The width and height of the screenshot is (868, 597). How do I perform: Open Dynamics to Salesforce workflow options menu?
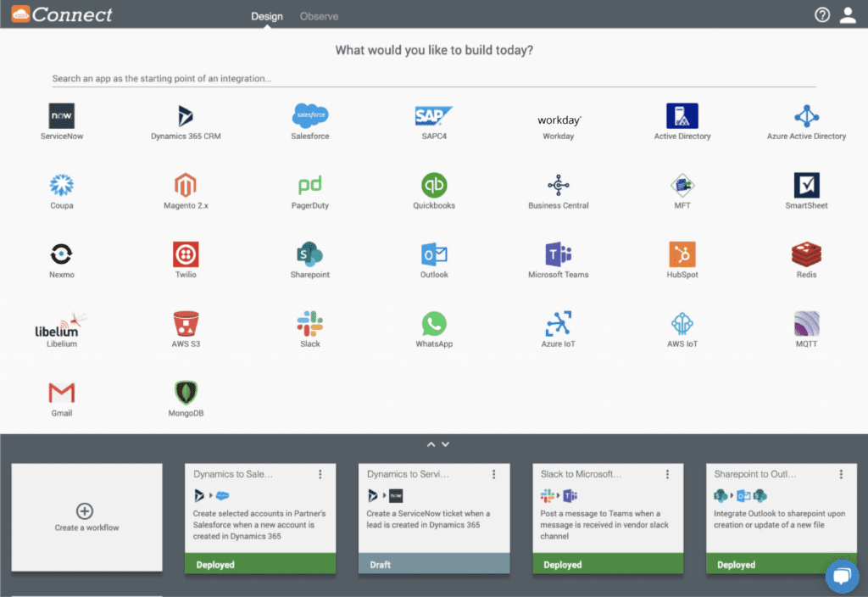[x=320, y=474]
